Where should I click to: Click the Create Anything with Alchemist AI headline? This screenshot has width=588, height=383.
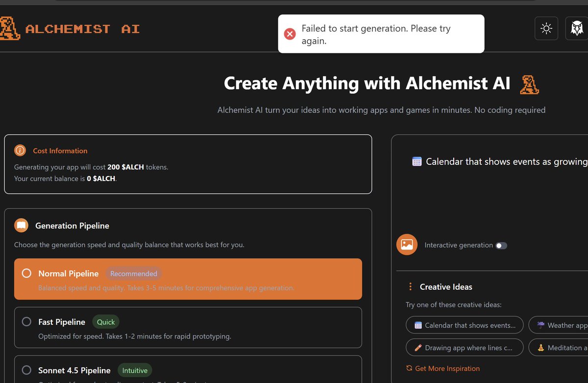367,83
